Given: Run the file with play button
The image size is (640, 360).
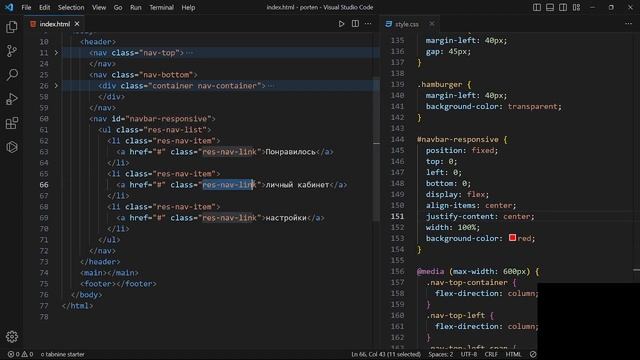Looking at the screenshot, I should 341,24.
